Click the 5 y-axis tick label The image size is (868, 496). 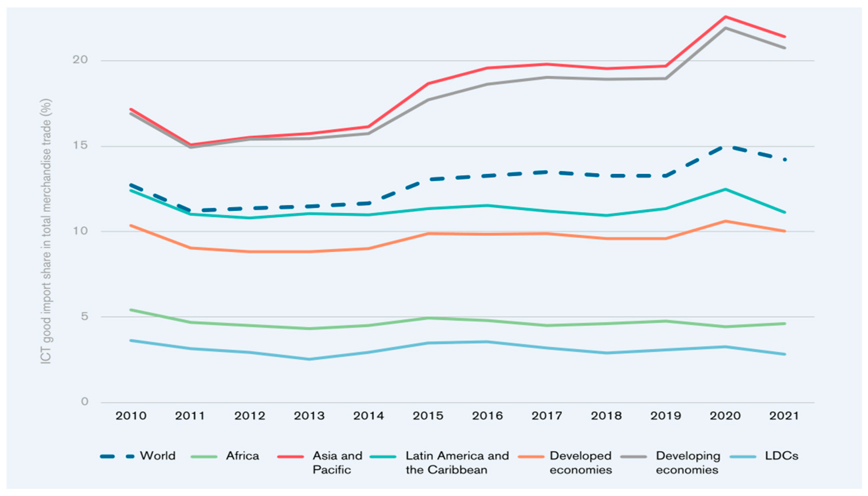click(84, 316)
